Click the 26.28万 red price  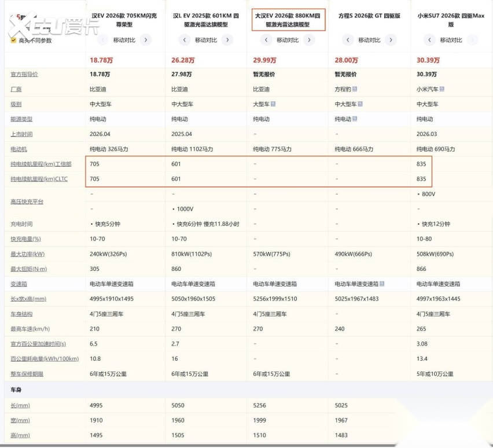183,60
